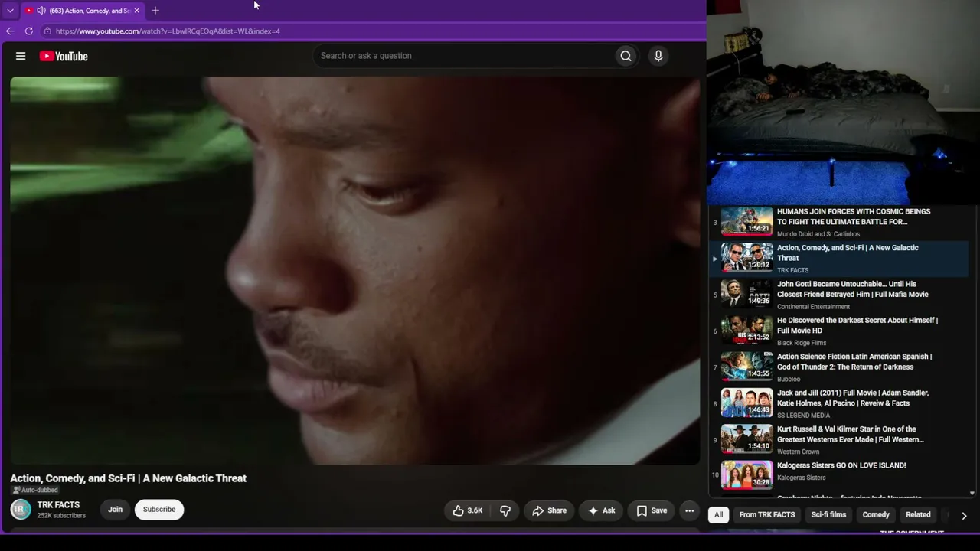
Task: Click 'Western Crown' channel text
Action: coord(799,452)
